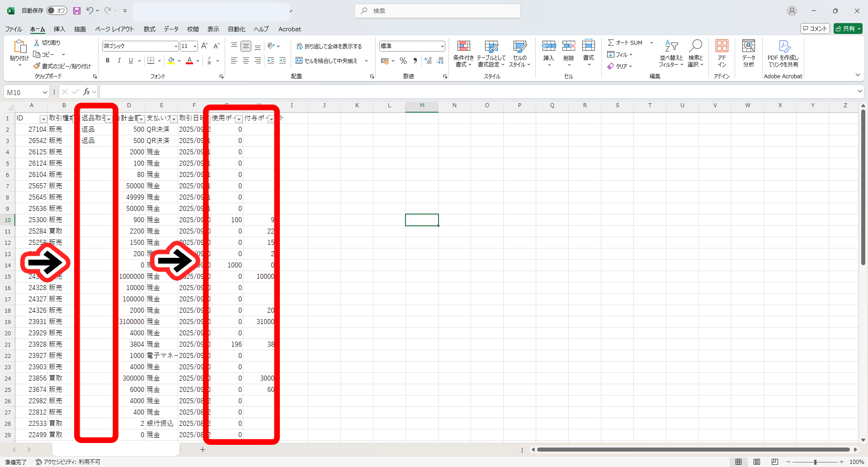Open the ID column filter dropdown

(x=43, y=119)
